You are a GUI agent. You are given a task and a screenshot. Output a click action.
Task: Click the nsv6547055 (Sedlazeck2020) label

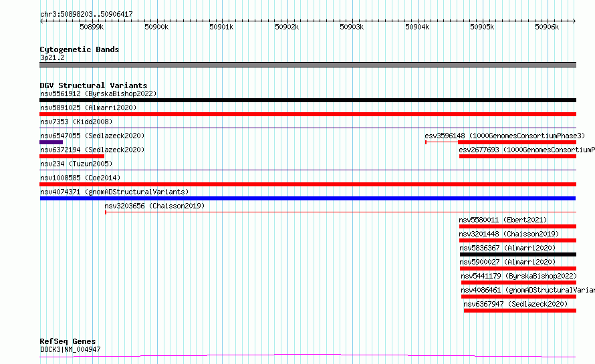coord(92,136)
